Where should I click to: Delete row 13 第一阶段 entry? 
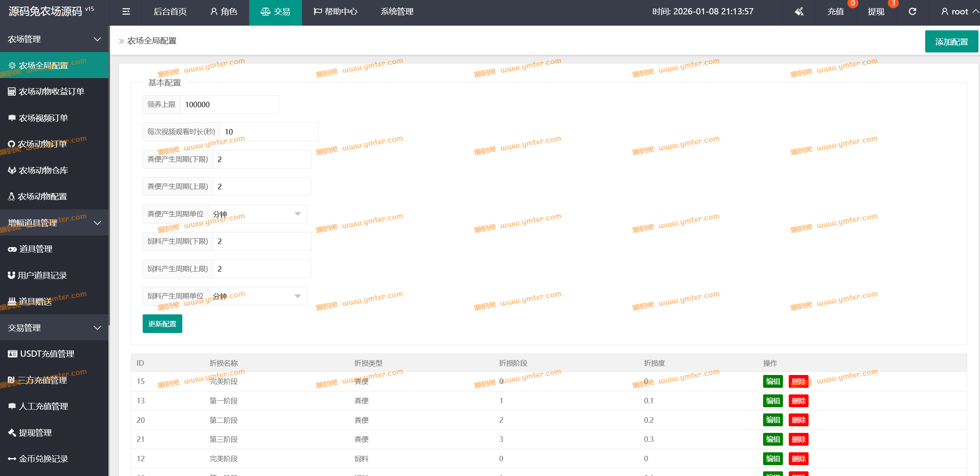click(x=798, y=401)
